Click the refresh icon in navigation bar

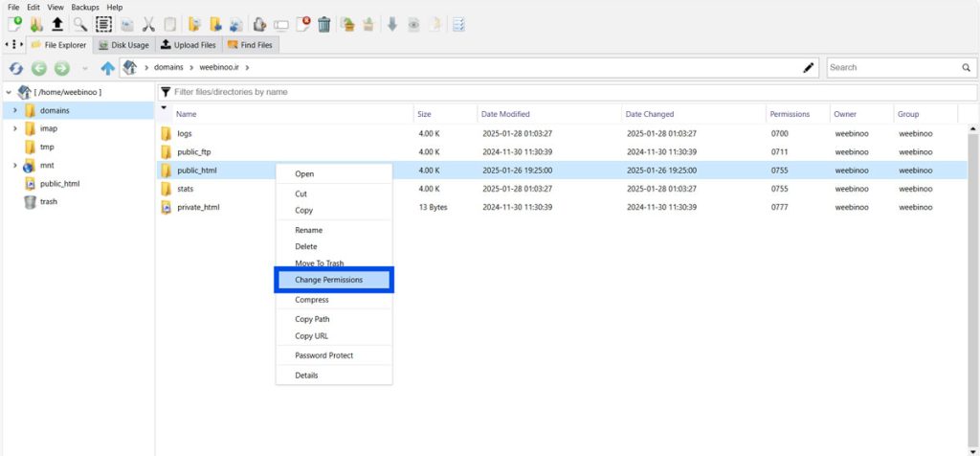(15, 68)
